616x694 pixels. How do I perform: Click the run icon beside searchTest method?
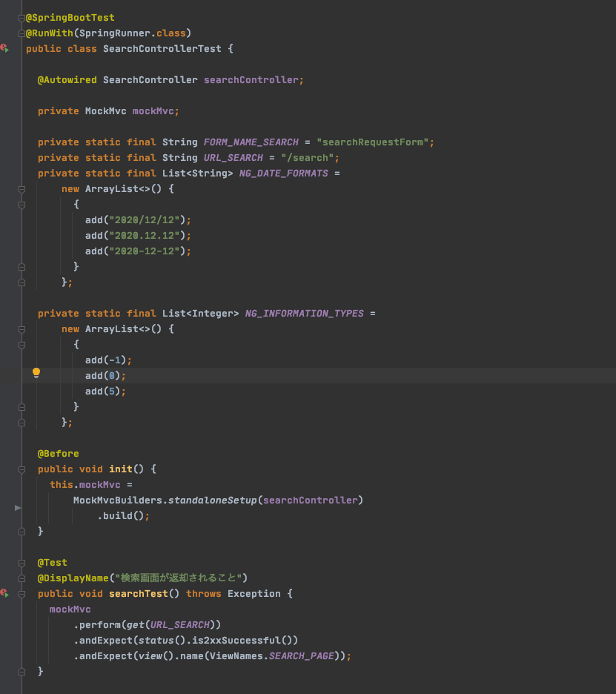click(4, 593)
